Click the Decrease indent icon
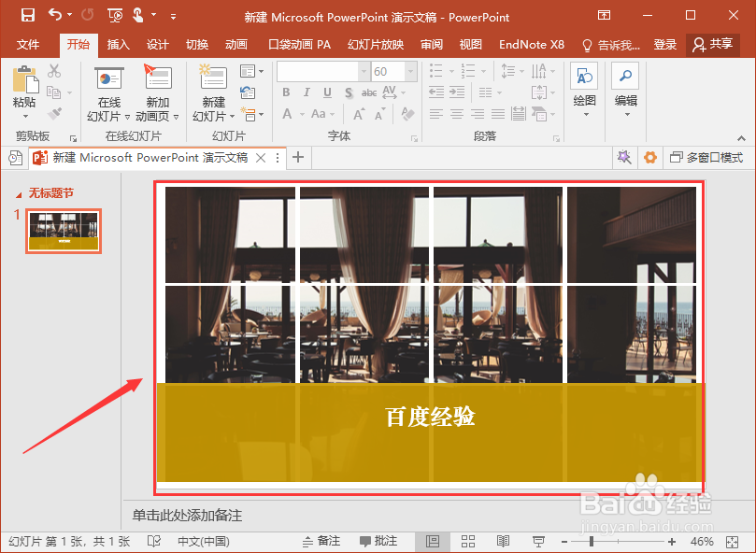Image resolution: width=756 pixels, height=553 pixels. 436,92
